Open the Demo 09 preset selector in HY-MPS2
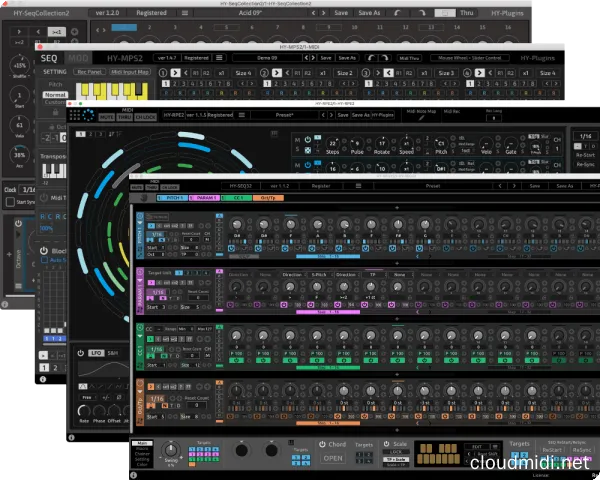Image resolution: width=600 pixels, height=480 pixels. coord(267,58)
